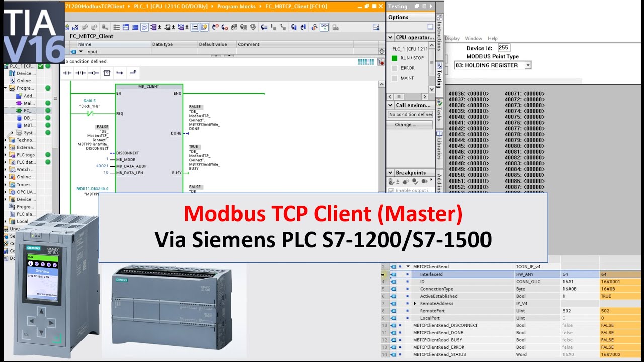This screenshot has width=644, height=362.
Task: Click the Change ... button
Action: point(411,125)
